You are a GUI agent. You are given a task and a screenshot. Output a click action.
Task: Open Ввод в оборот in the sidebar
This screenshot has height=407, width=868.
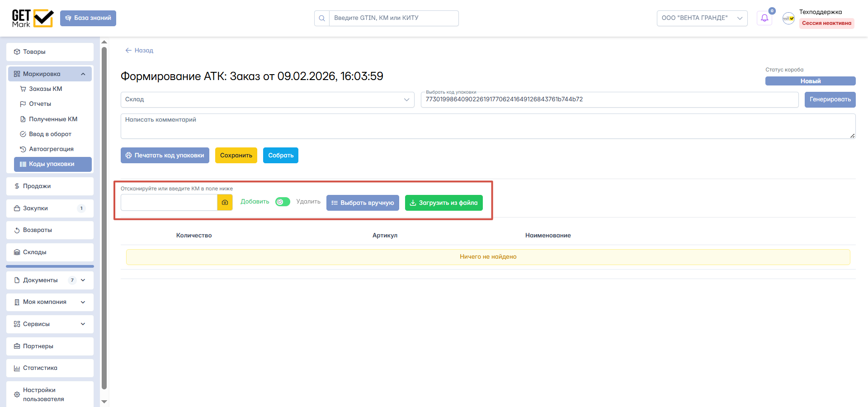(53, 134)
